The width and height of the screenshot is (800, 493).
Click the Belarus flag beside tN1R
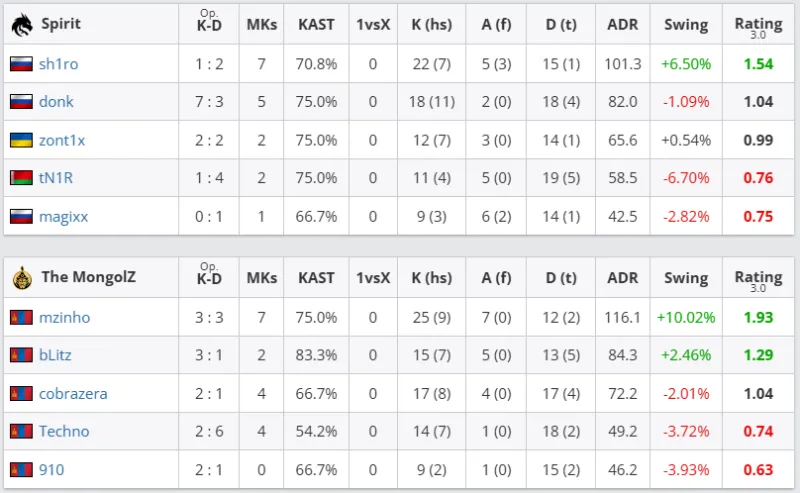point(21,178)
